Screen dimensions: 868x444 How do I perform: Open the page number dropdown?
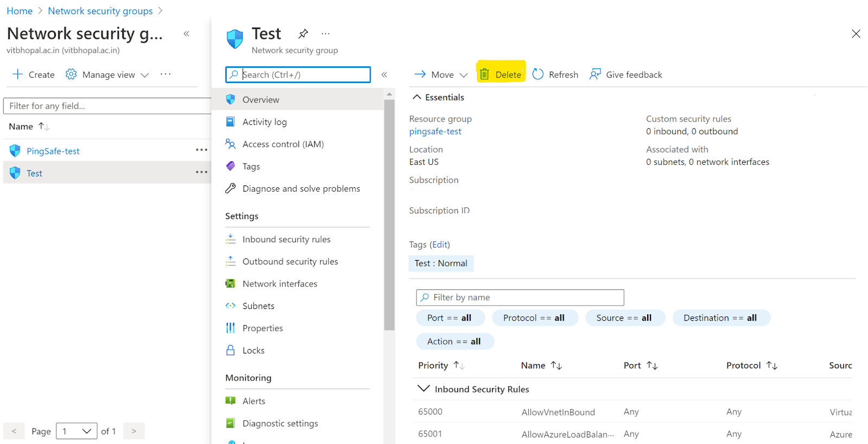tap(76, 431)
